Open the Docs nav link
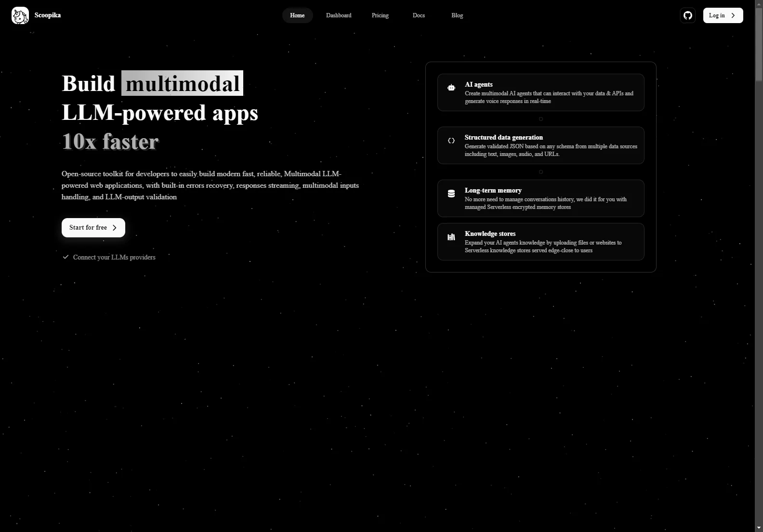The width and height of the screenshot is (763, 532). tap(419, 15)
